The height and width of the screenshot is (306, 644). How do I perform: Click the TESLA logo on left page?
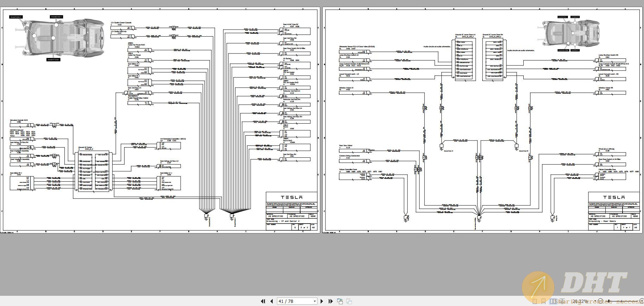(291, 197)
